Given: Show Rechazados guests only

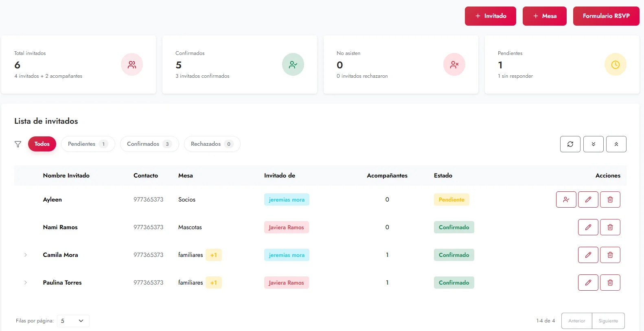Looking at the screenshot, I should coord(212,144).
